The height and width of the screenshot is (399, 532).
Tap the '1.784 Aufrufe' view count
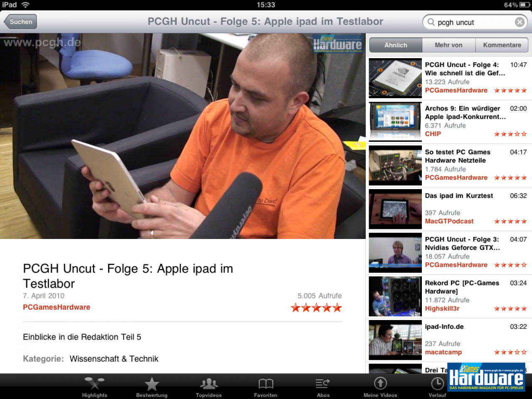(445, 169)
